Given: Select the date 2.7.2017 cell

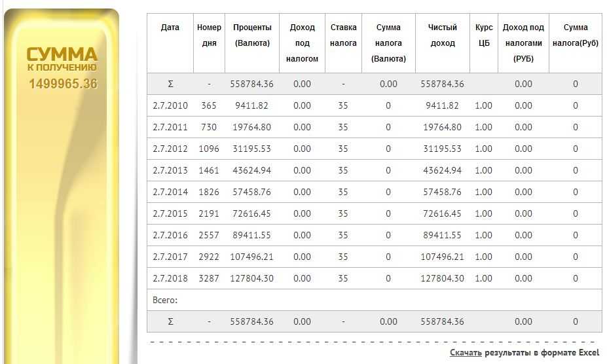Looking at the screenshot, I should 170,257.
